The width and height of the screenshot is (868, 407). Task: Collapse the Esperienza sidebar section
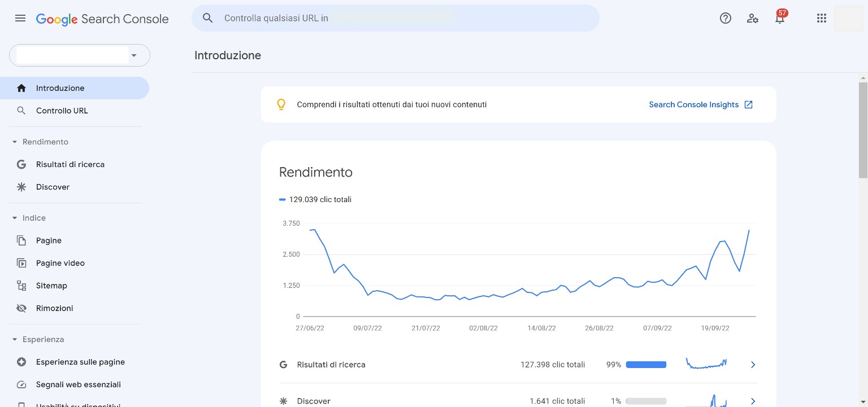[15, 339]
